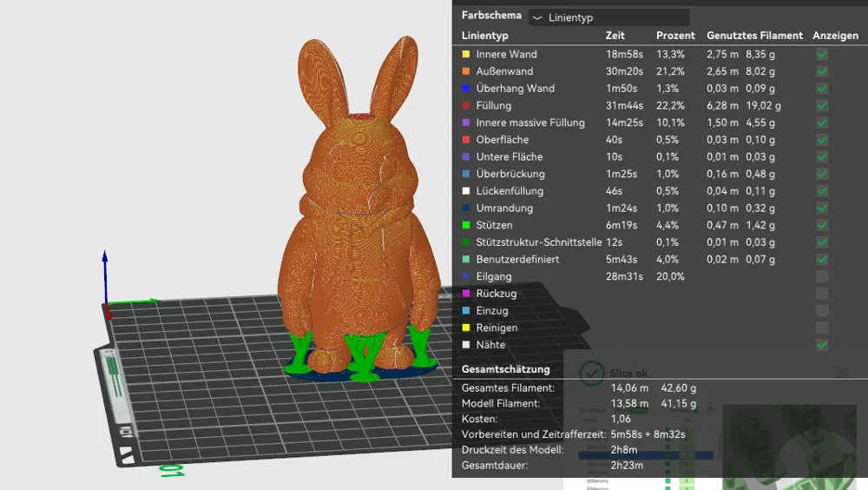Screen dimensions: 868x490
Task: Click the Modell Filament value 13,58 m
Action: 629,403
